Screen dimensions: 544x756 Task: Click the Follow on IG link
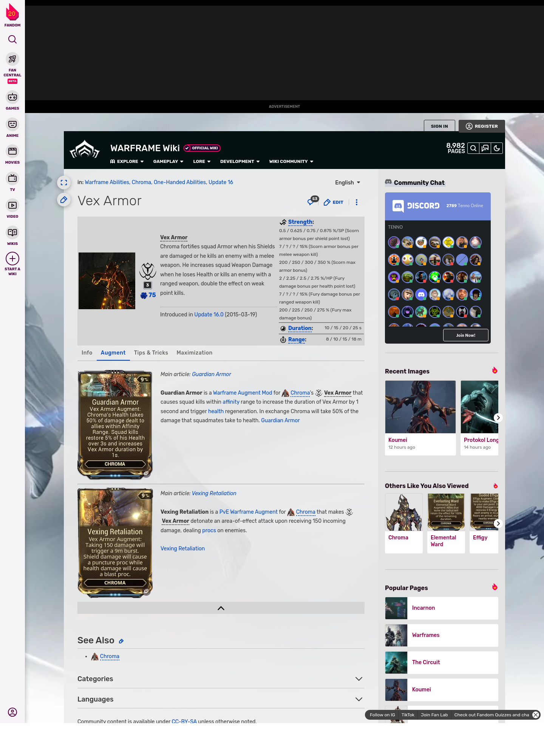pos(382,715)
